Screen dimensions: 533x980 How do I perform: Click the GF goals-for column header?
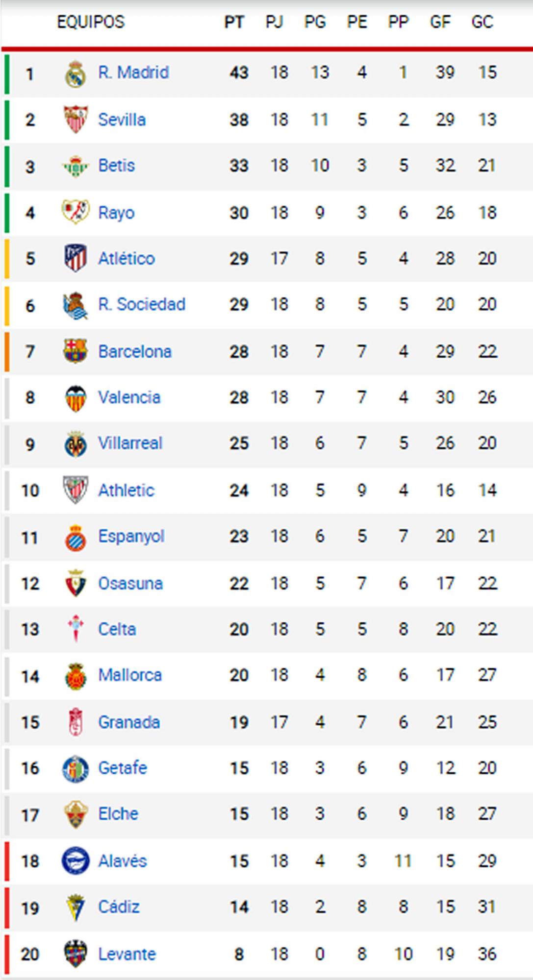440,22
